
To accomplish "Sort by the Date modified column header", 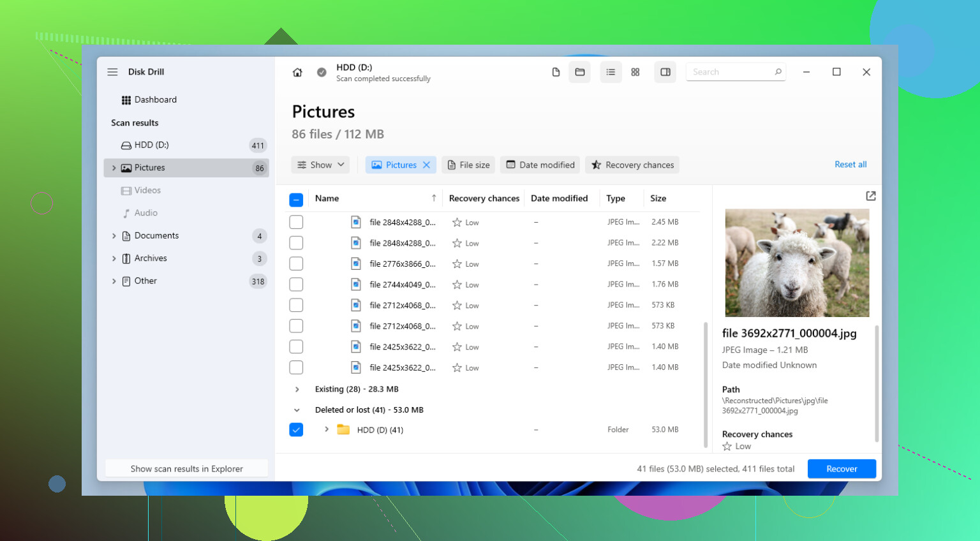I will (559, 198).
